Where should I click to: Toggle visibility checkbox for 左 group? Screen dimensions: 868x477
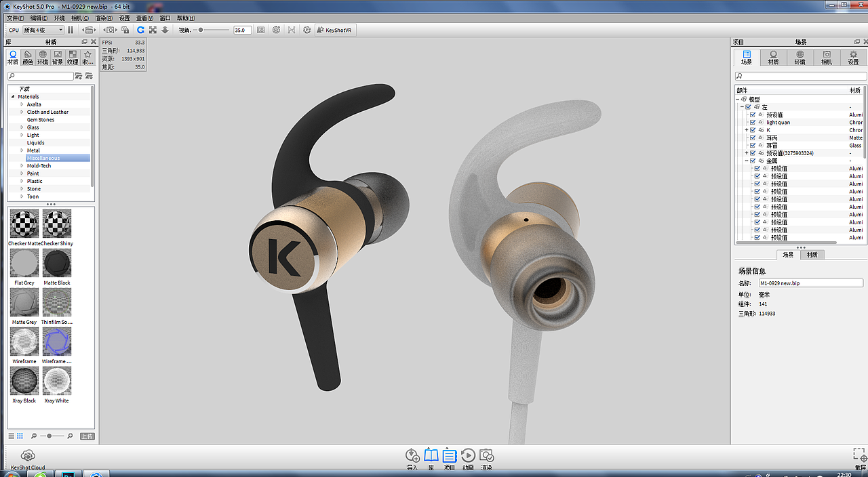[x=748, y=107]
